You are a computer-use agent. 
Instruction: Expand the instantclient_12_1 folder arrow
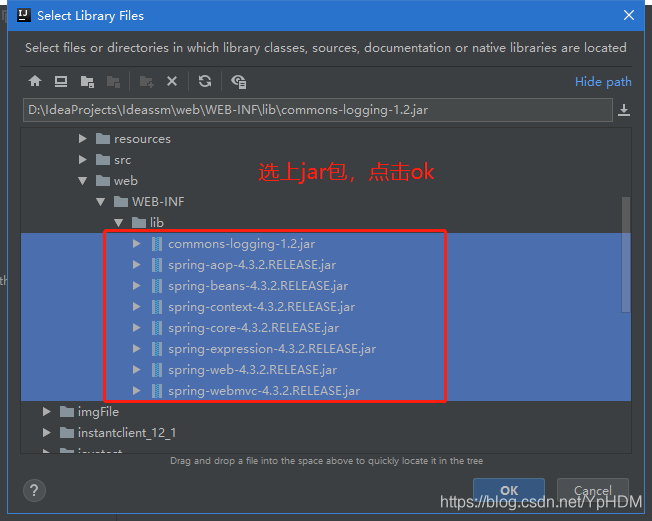[46, 432]
